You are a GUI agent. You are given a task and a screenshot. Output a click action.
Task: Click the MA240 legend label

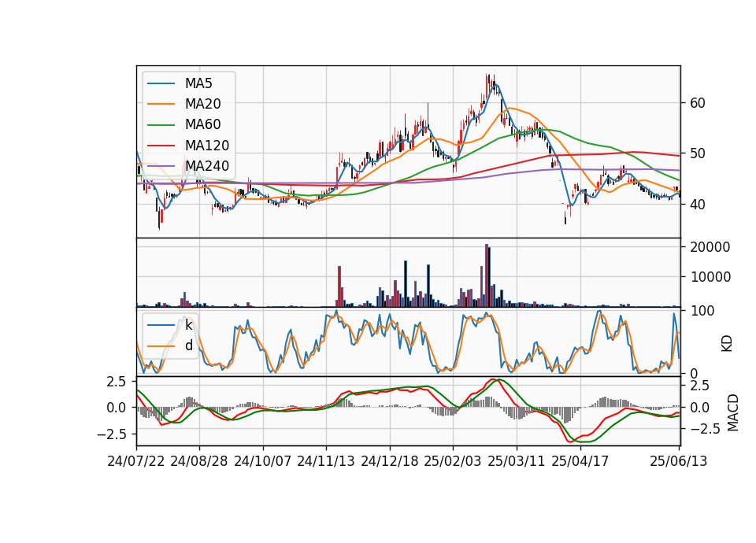tap(207, 166)
